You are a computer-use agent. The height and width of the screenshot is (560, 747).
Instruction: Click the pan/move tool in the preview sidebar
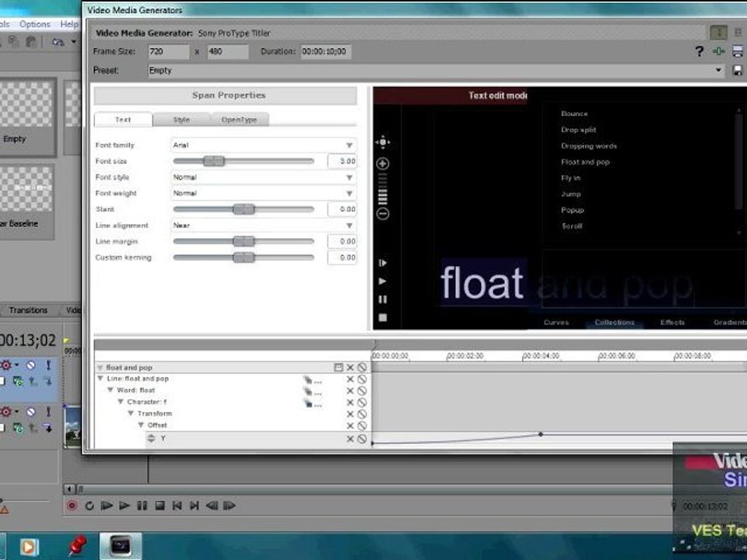click(383, 142)
